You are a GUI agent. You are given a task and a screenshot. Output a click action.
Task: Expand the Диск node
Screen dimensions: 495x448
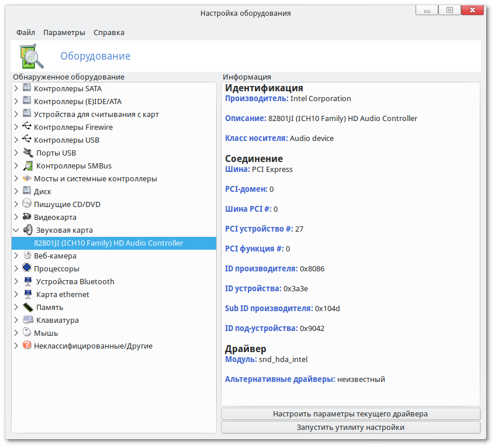(16, 191)
